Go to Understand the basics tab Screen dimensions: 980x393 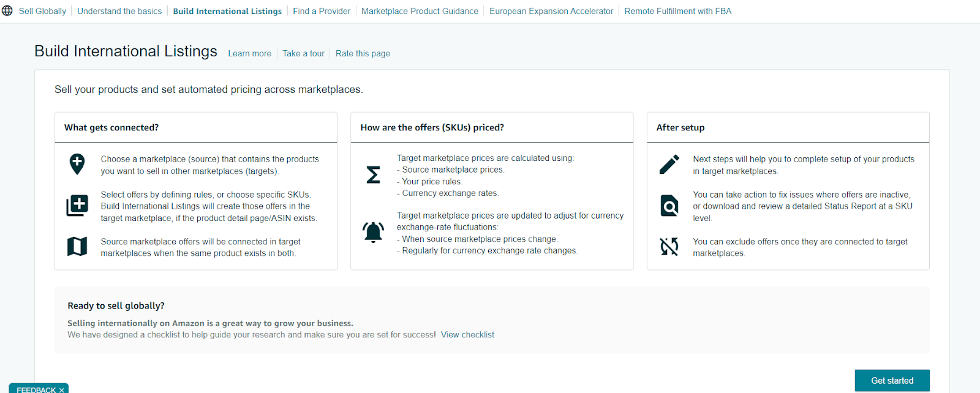[x=119, y=11]
